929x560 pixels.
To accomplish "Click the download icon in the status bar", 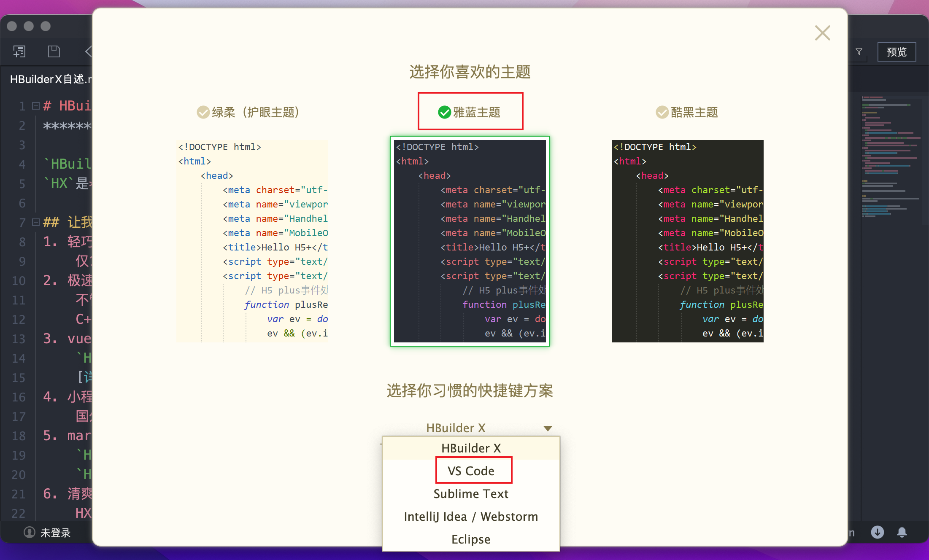I will (x=878, y=533).
